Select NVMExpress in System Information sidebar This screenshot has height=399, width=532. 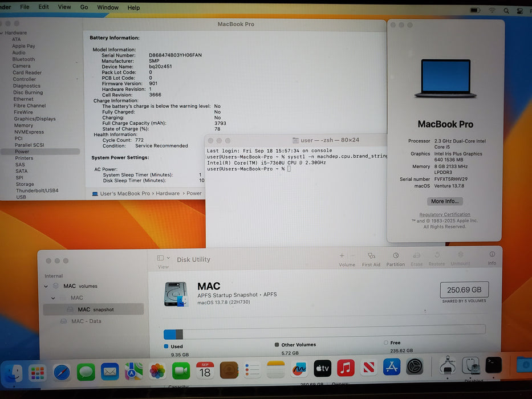(x=29, y=132)
